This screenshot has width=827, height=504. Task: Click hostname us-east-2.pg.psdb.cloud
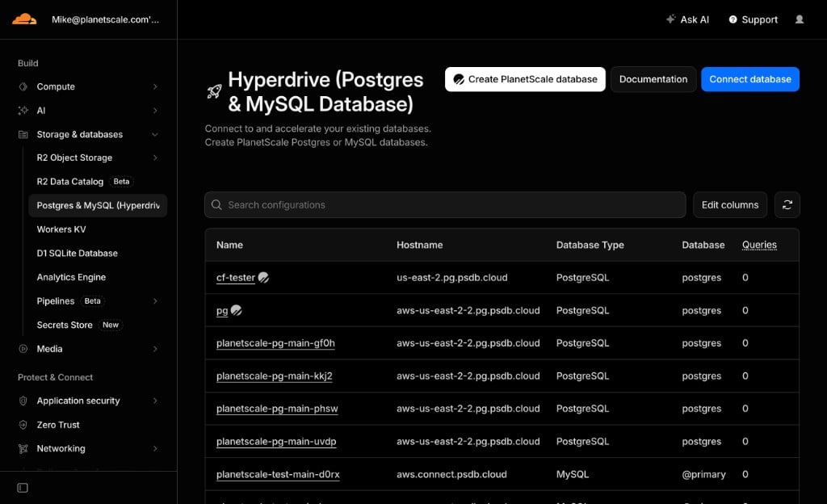(452, 277)
